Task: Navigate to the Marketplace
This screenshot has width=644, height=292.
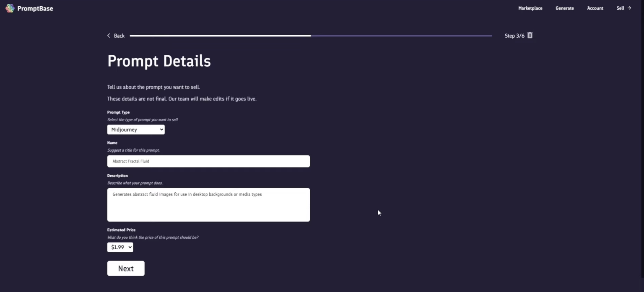Action: (x=530, y=8)
